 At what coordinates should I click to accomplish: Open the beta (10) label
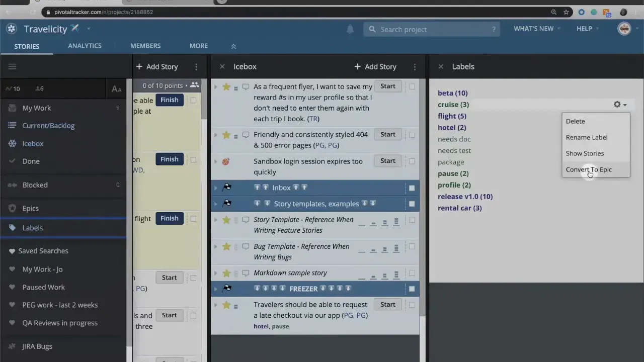click(x=452, y=93)
